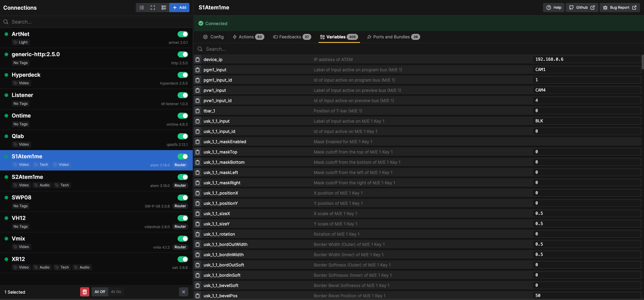Click the list view icon in Connections header

[x=142, y=8]
